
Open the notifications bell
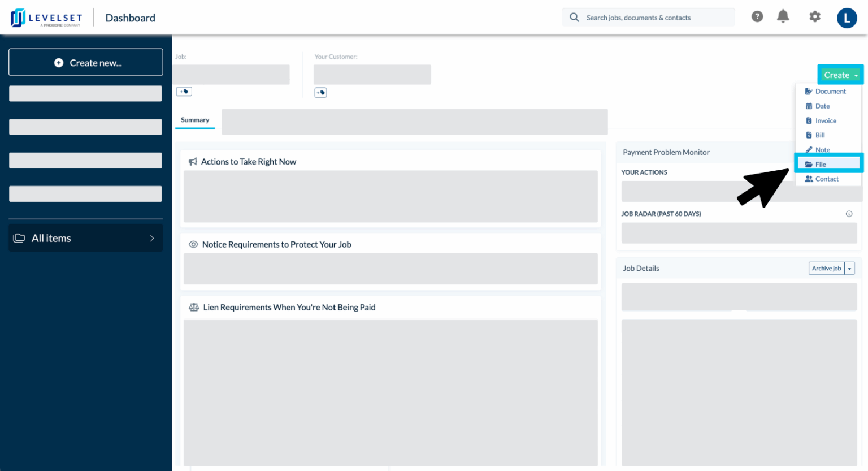pos(783,16)
